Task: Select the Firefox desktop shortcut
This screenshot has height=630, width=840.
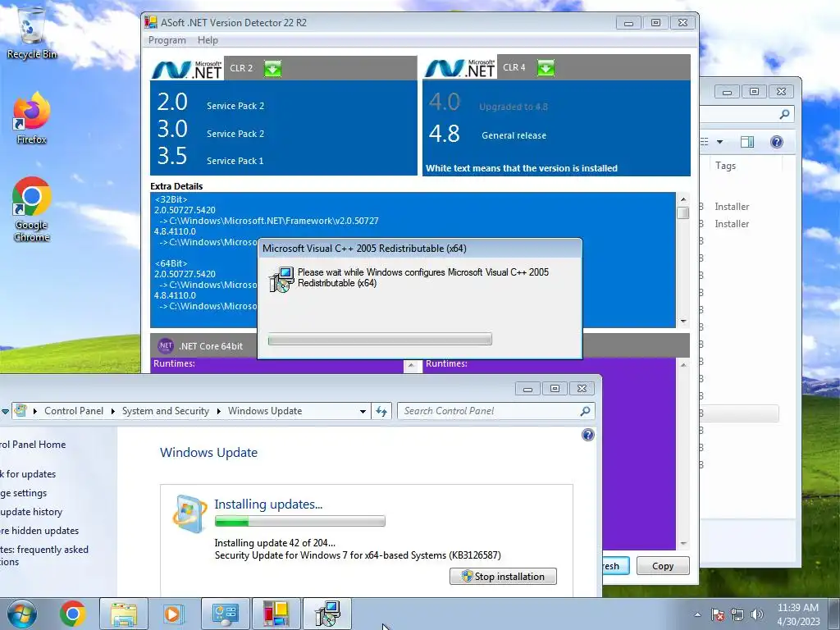Action: pos(32,118)
